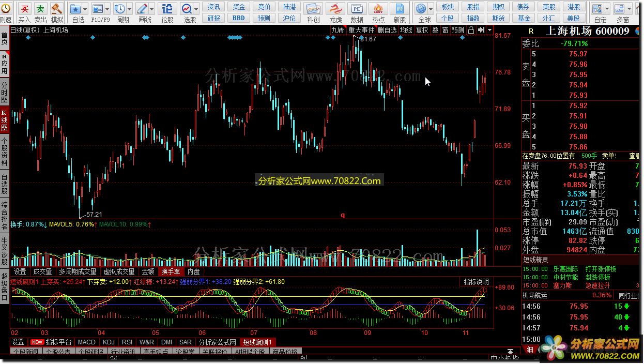Click the 综合排名 side tab
Viewport: 644px width, 364px height.
(5, 215)
